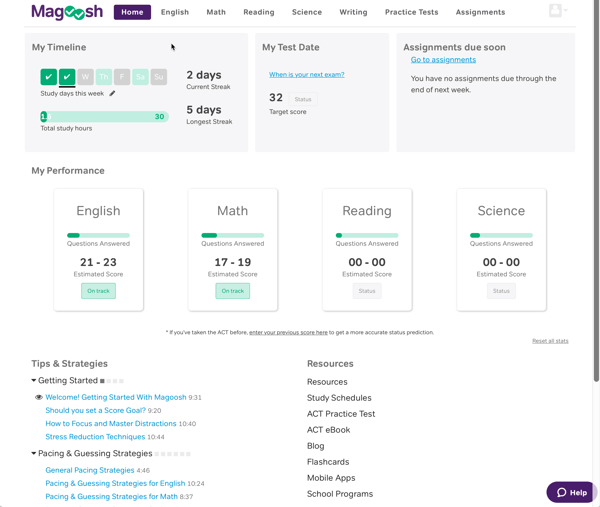
Task: Collapse Pacing & Guessing Strategies section
Action: tap(34, 453)
